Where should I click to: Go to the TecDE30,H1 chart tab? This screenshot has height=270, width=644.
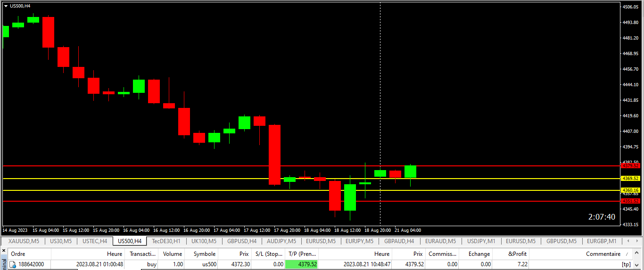coord(166,241)
